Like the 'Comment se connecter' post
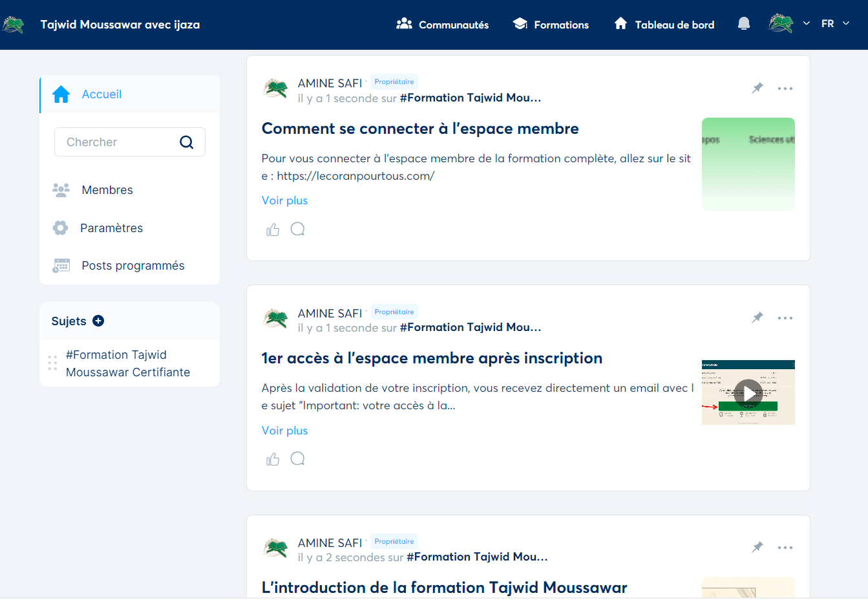Screen dimensions: 868x600 273,230
